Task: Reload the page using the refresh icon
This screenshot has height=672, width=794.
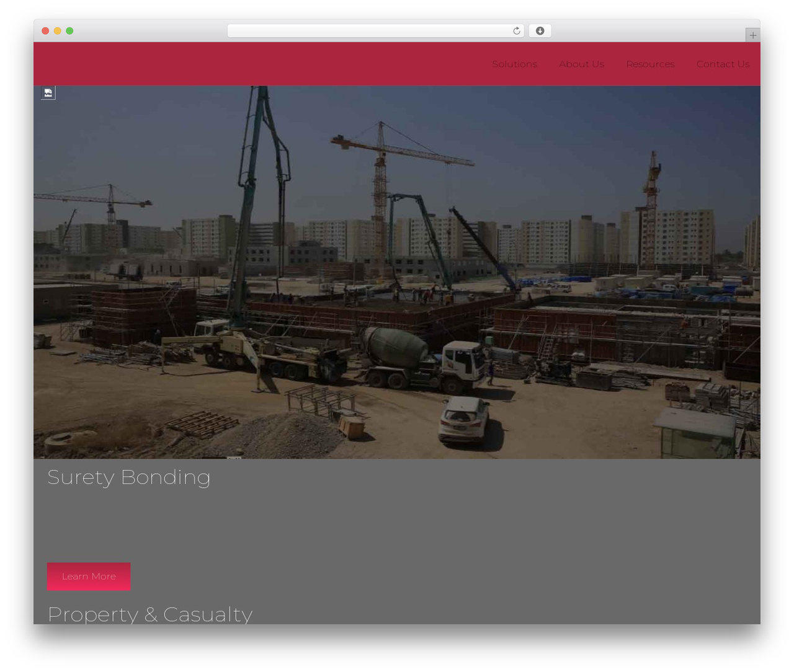Action: click(516, 31)
